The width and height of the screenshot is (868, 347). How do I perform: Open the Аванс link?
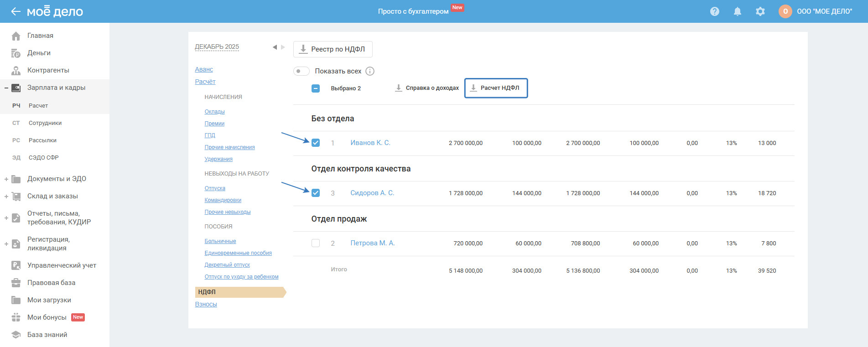pos(204,69)
